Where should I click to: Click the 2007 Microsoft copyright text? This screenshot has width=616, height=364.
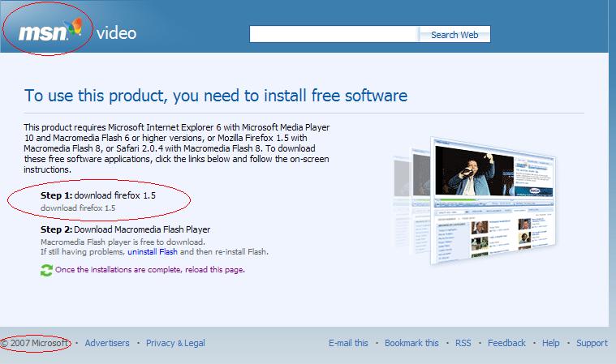[x=35, y=343]
